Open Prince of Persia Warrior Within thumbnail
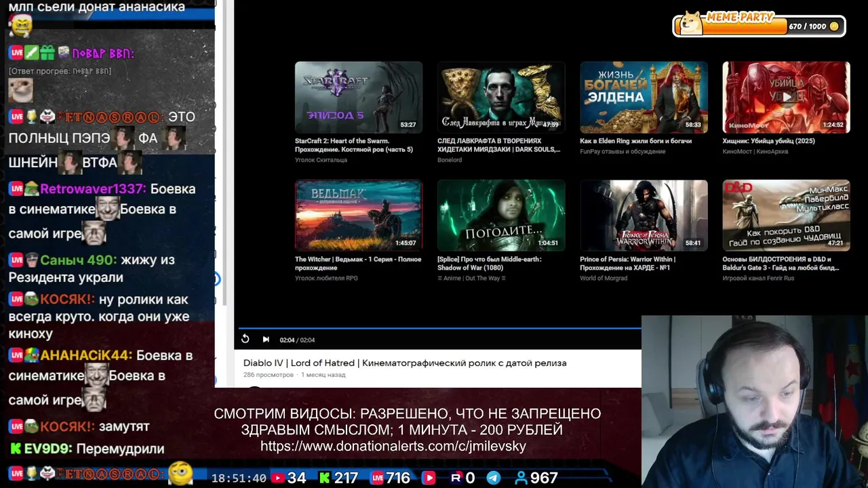The width and height of the screenshot is (868, 488). [644, 215]
